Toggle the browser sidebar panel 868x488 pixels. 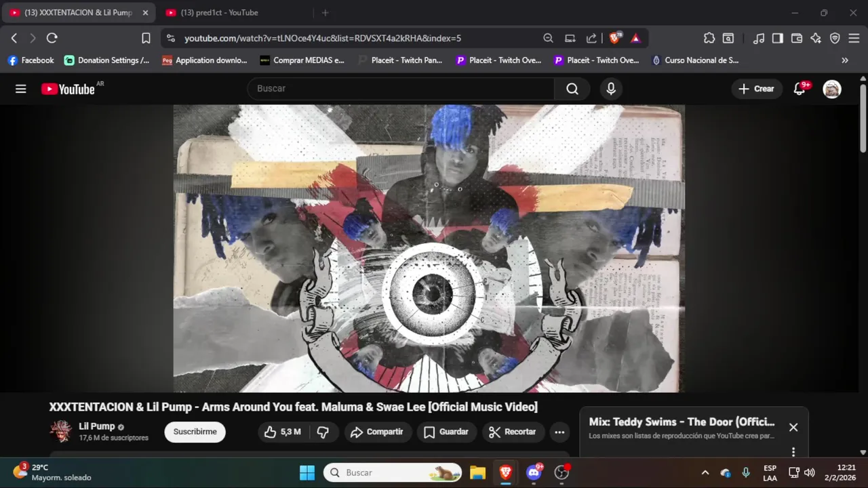778,38
